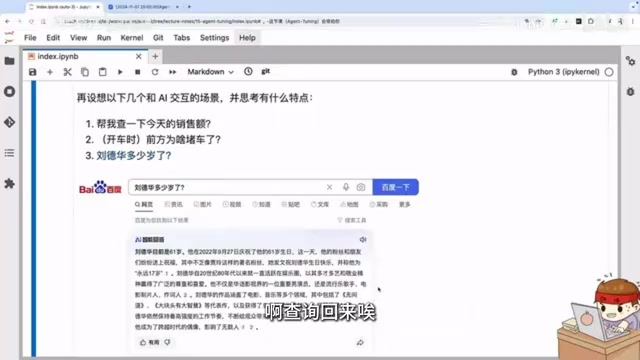Open running terminals and kernels sidebar

point(9,91)
